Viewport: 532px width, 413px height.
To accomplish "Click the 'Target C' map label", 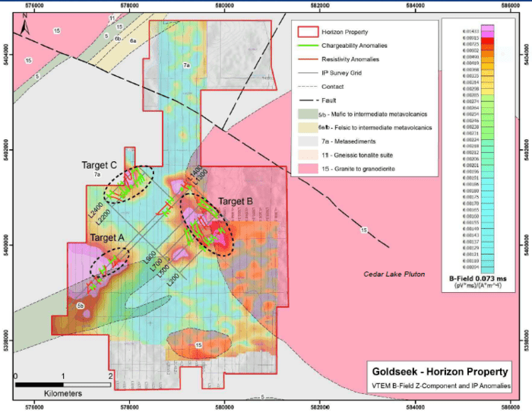I will (x=99, y=165).
